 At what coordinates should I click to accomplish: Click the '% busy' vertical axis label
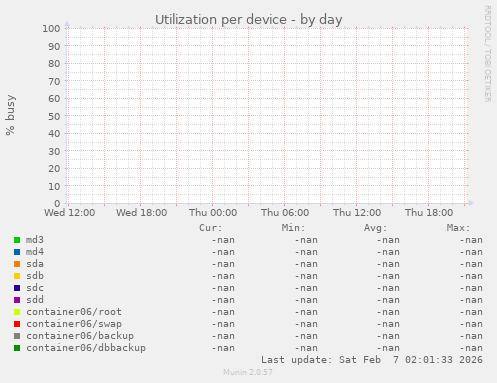coord(10,115)
